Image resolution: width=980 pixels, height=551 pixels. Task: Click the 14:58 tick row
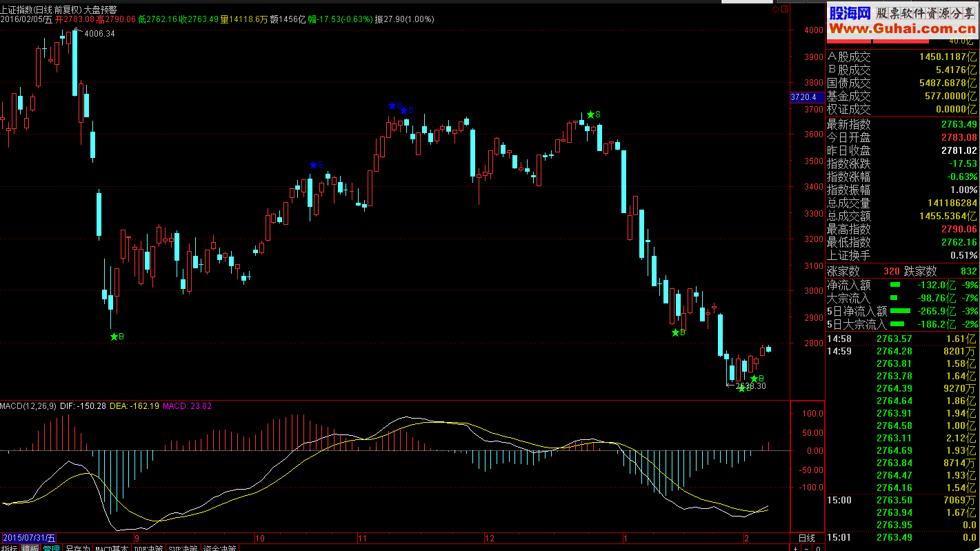(902, 339)
